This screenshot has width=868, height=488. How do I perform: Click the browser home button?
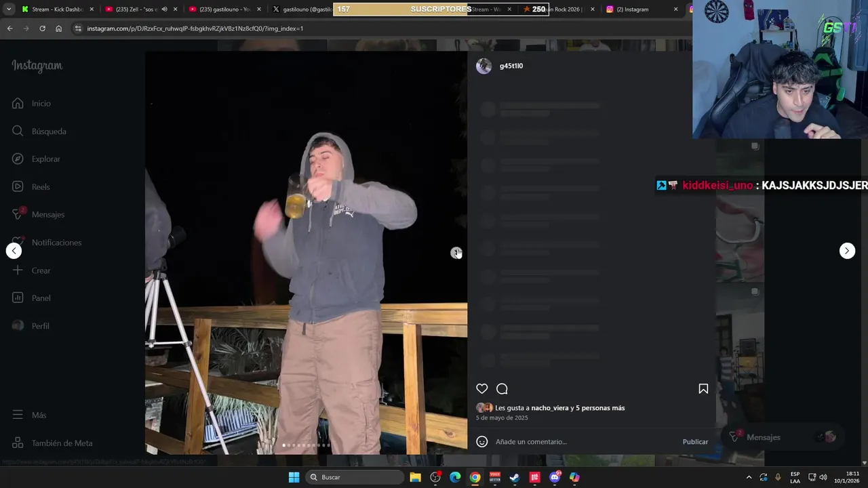point(58,28)
